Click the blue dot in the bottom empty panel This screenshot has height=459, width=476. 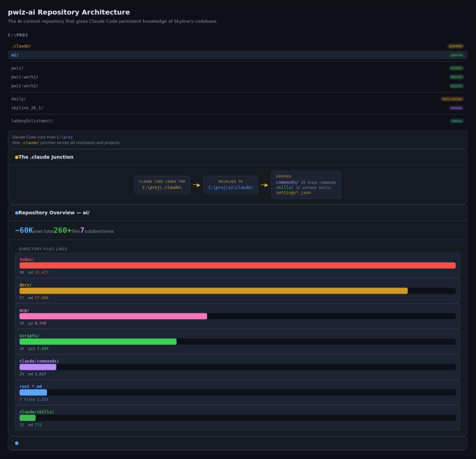[x=17, y=443]
